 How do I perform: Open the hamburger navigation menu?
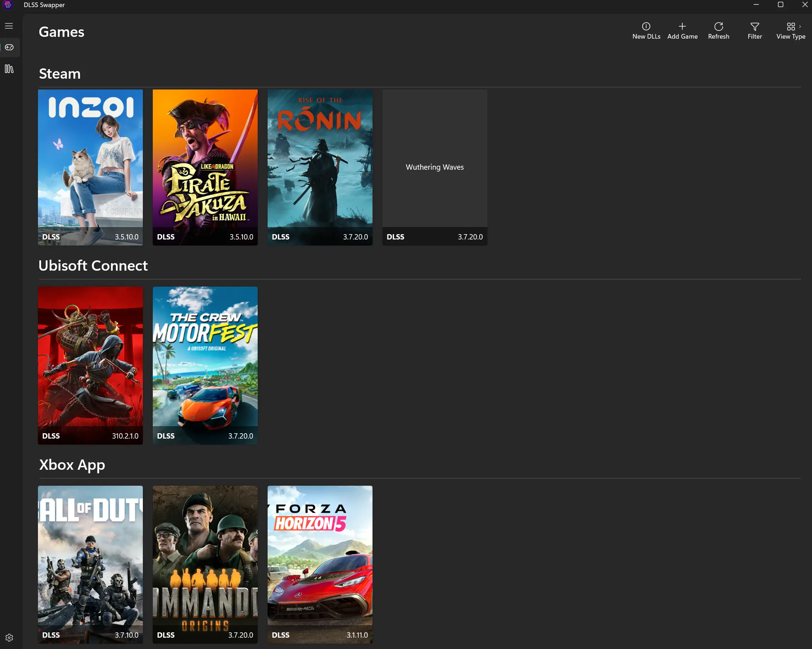(9, 26)
